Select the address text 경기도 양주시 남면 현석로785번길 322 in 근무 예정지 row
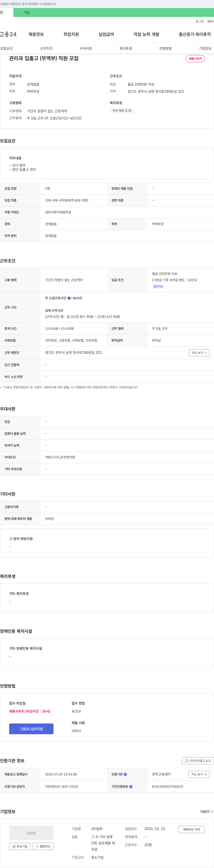The height and width of the screenshot is (868, 214). click(x=74, y=353)
